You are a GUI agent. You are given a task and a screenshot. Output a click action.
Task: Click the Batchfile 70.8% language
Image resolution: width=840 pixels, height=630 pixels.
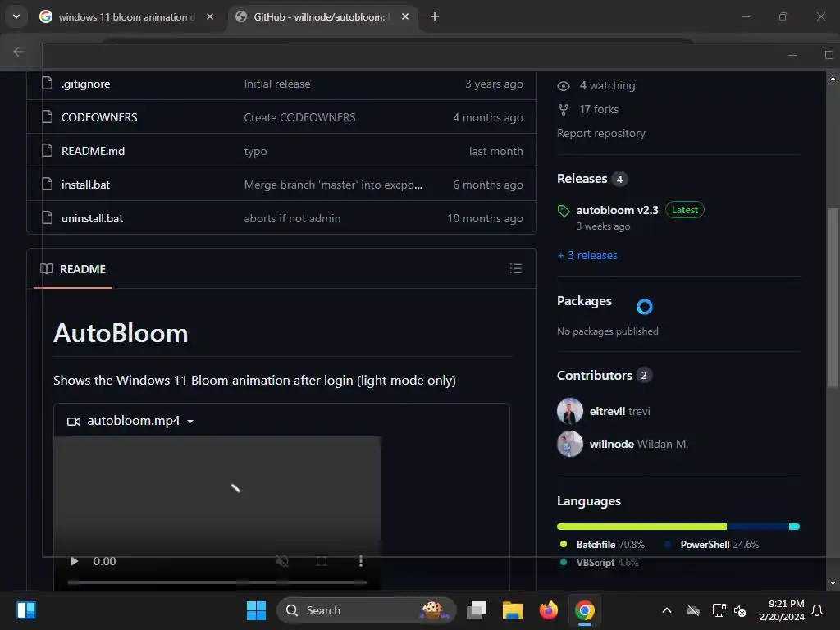click(610, 545)
